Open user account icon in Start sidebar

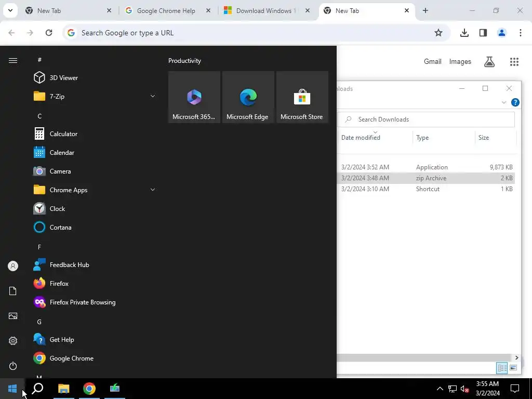[x=13, y=266]
